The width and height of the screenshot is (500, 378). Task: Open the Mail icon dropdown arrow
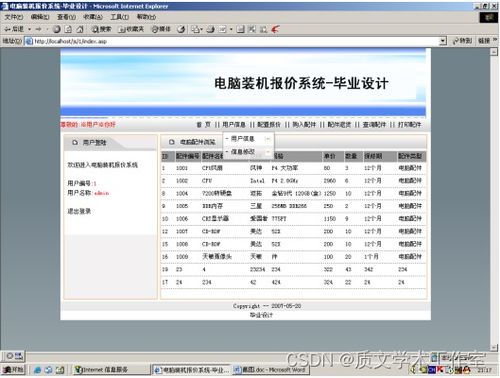click(x=201, y=29)
